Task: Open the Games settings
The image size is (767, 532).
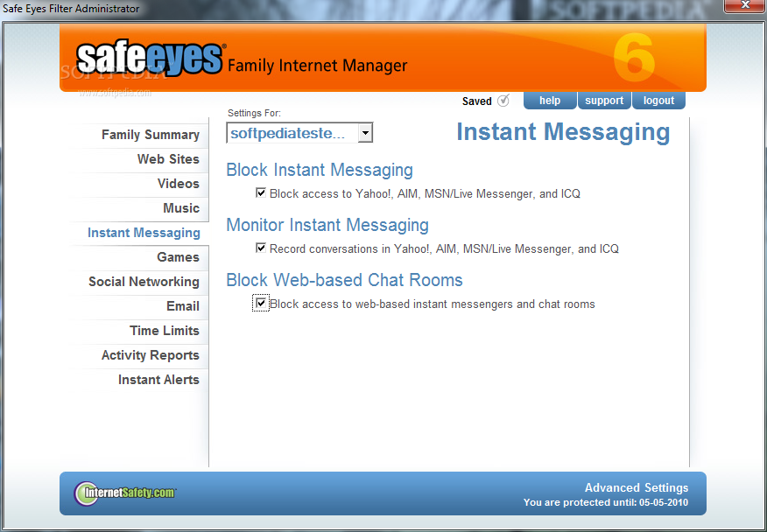Action: tap(178, 257)
